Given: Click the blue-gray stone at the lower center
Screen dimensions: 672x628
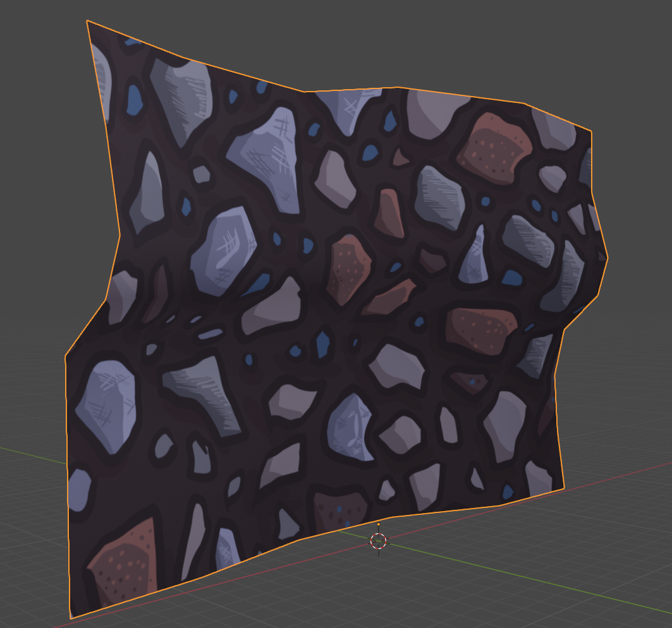Looking at the screenshot, I should 351,426.
